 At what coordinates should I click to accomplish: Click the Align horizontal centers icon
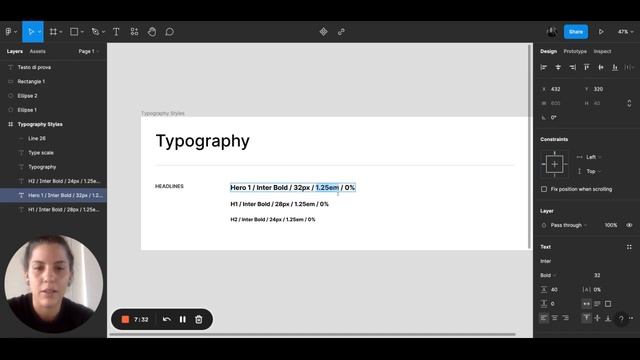[558, 67]
